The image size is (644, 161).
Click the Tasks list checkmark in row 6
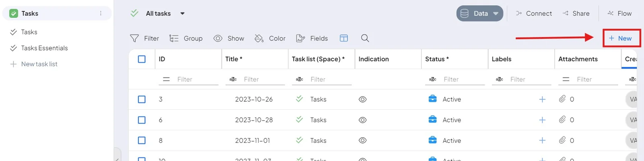pyautogui.click(x=299, y=119)
